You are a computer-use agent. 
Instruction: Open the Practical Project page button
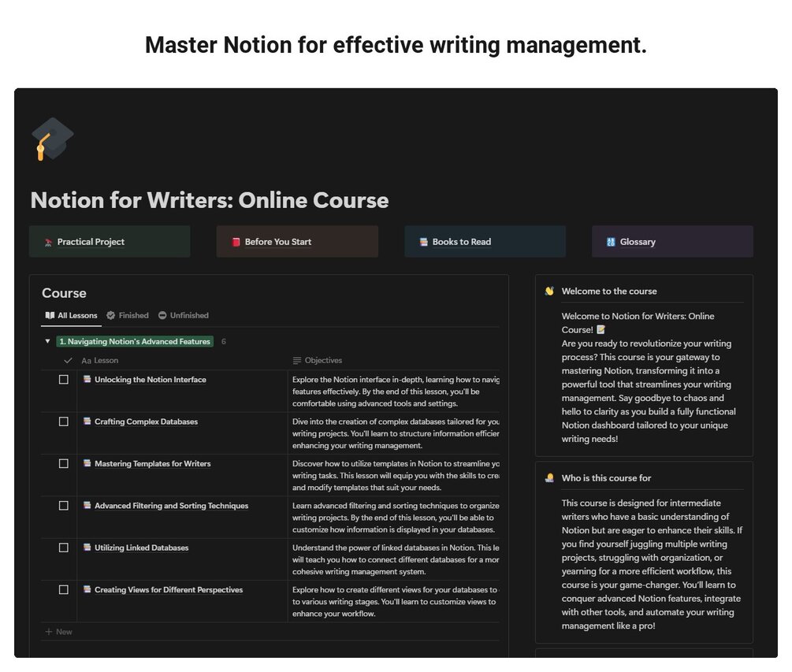pyautogui.click(x=110, y=242)
